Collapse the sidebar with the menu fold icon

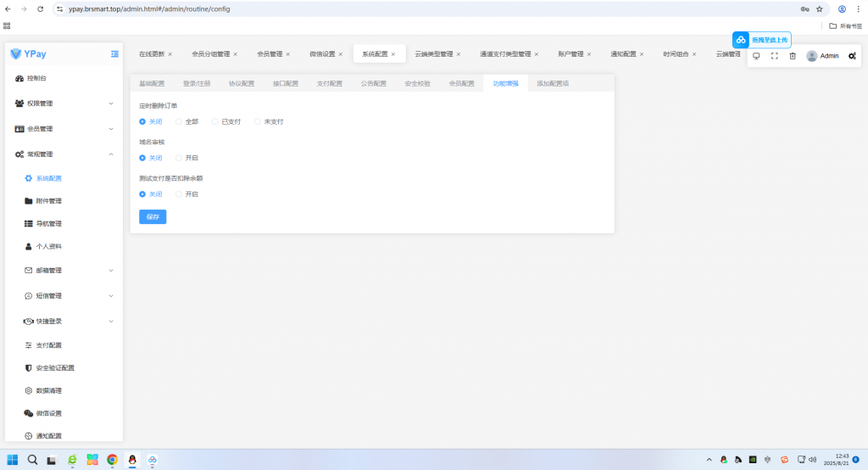pos(114,54)
